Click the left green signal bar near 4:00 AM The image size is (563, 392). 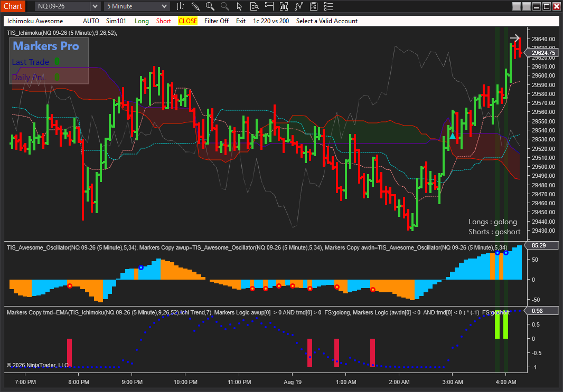point(498,324)
